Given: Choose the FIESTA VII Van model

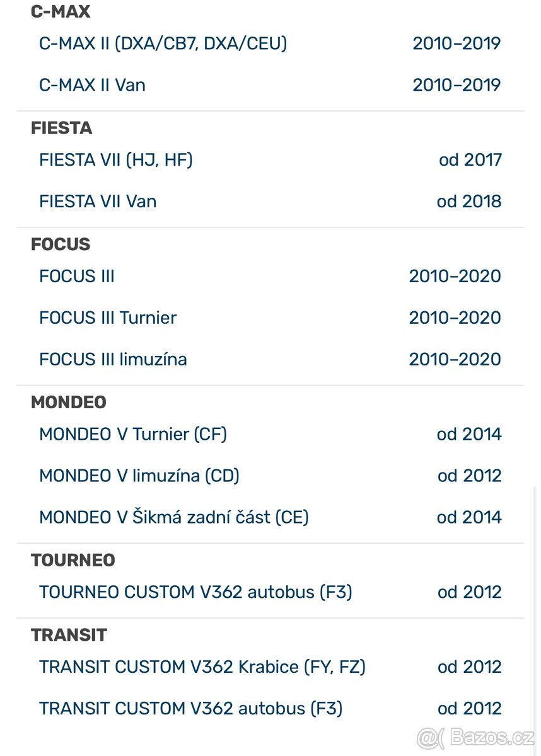Looking at the screenshot, I should click(98, 201).
